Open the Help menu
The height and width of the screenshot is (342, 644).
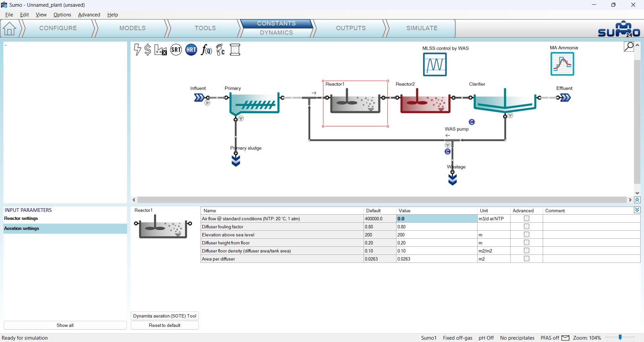click(113, 15)
